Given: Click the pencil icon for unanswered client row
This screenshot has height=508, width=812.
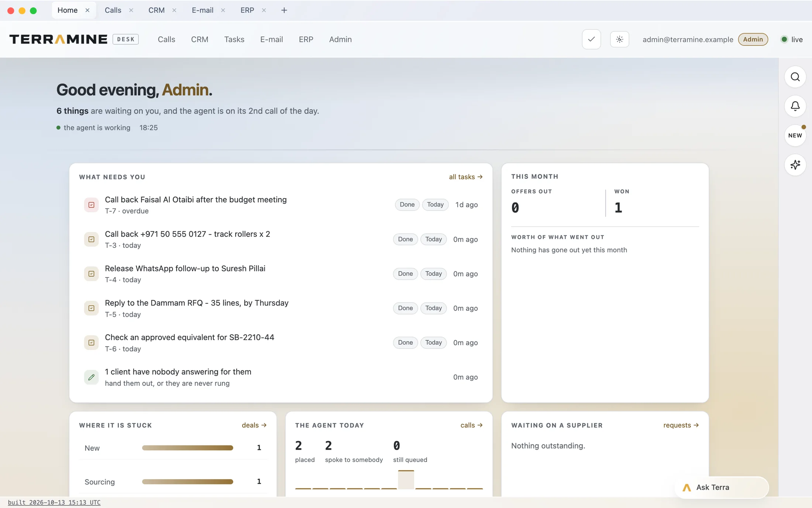Looking at the screenshot, I should pos(91,377).
